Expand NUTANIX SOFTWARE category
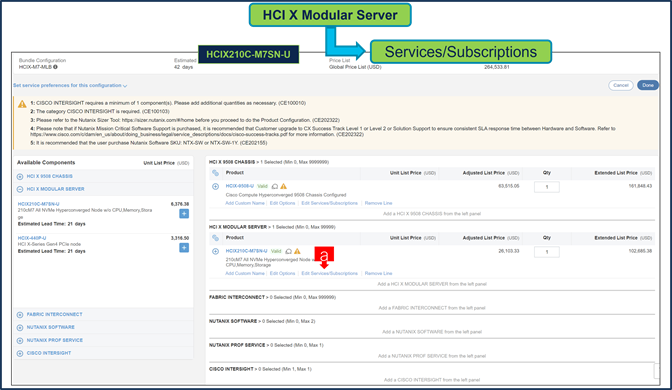 [x=20, y=328]
